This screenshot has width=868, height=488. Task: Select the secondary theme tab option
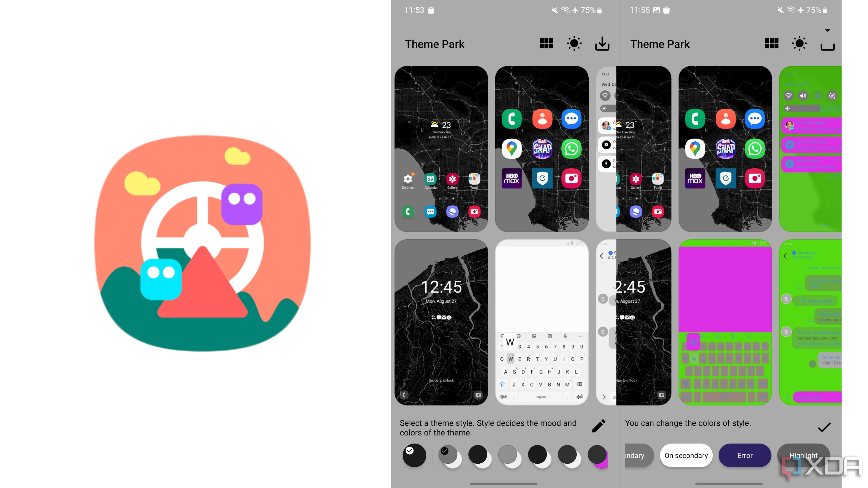tap(629, 455)
